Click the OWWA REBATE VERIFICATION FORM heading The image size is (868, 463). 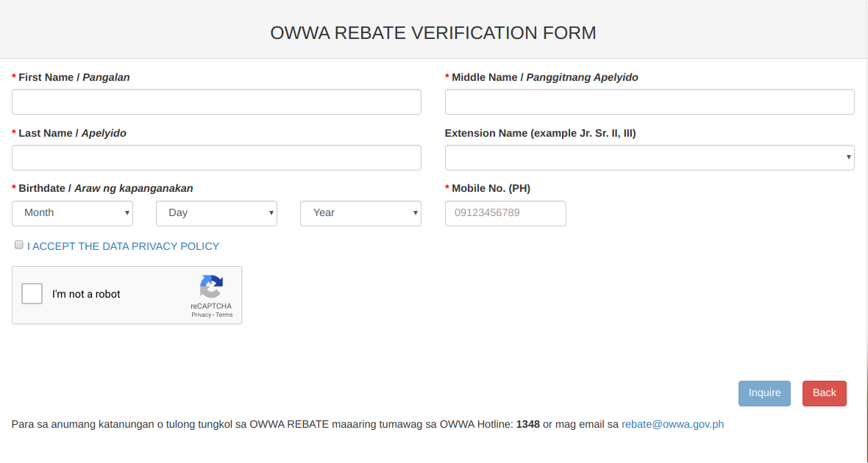[433, 32]
